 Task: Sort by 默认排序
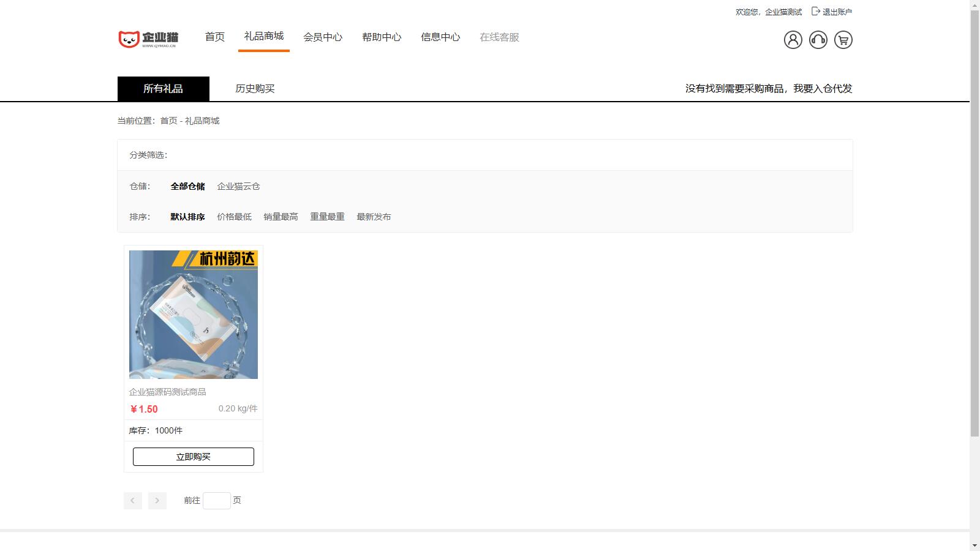tap(187, 217)
